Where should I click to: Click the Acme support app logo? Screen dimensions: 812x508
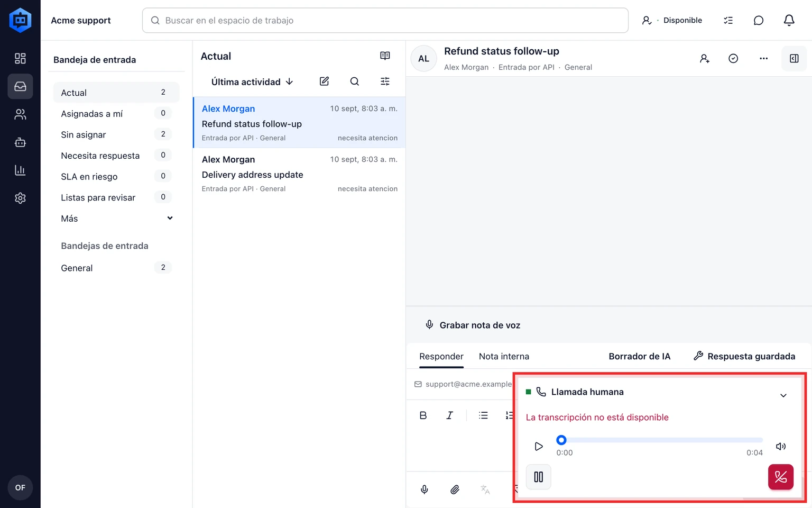[x=20, y=20]
